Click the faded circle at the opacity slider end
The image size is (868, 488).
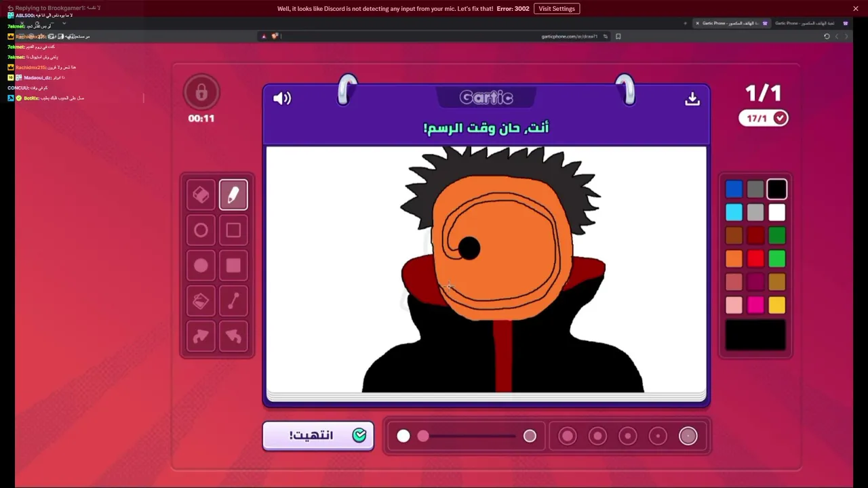[530, 436]
